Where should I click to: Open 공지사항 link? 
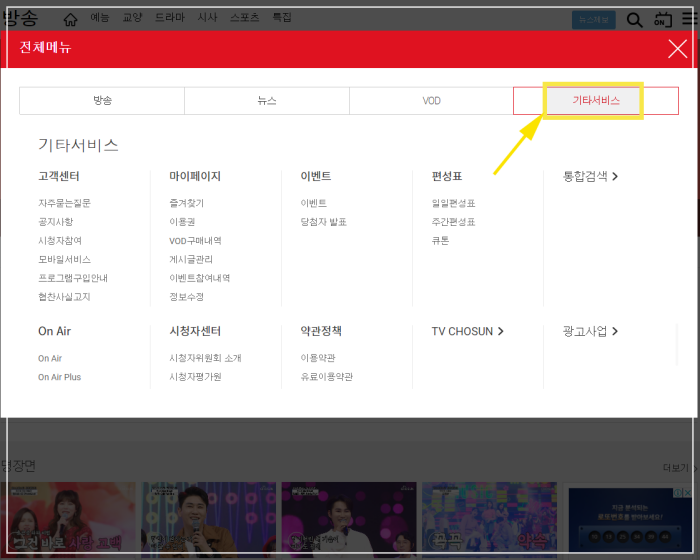56,222
